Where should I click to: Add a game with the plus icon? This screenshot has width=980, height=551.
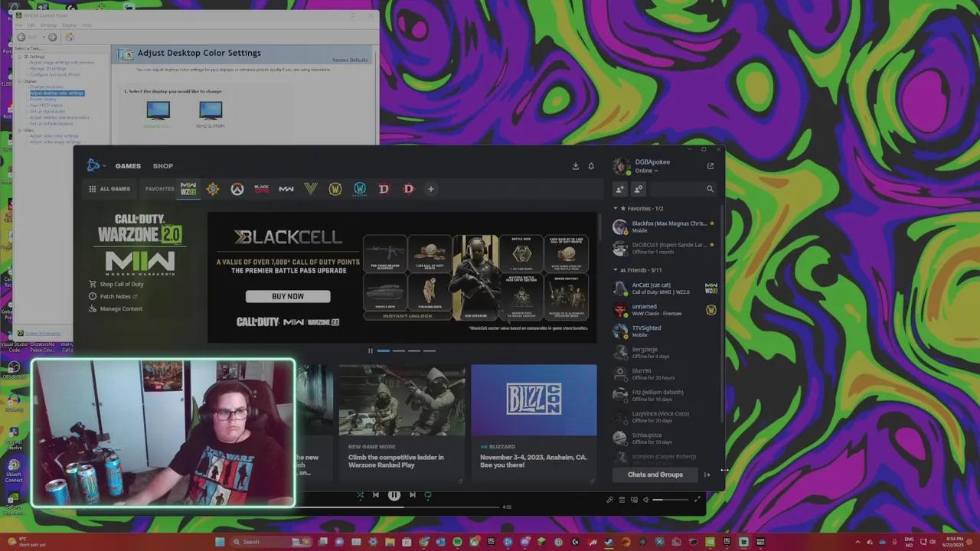coord(430,189)
